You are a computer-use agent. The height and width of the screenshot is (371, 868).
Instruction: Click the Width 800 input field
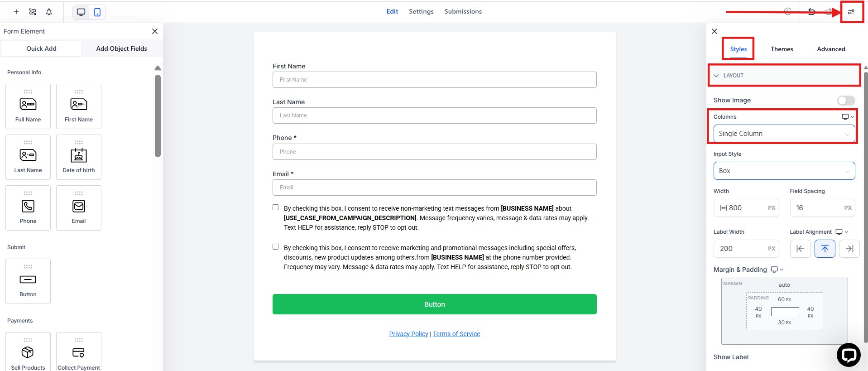(x=747, y=208)
